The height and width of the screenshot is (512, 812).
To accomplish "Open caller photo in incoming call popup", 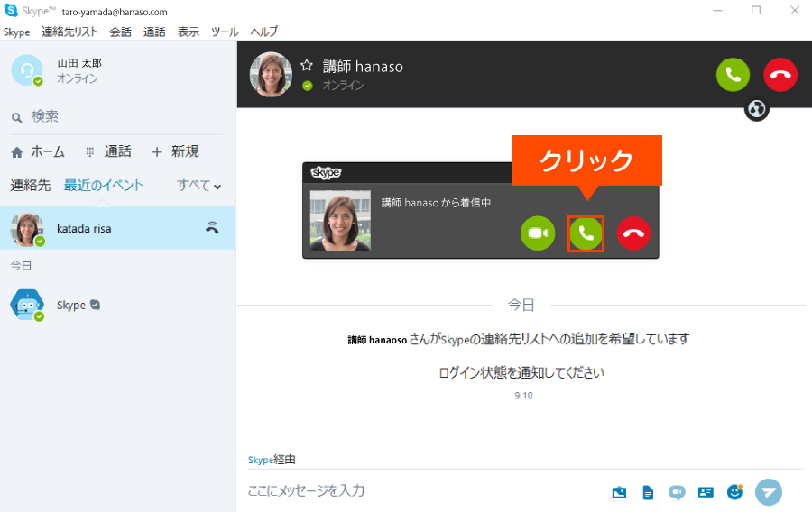I will [x=340, y=221].
